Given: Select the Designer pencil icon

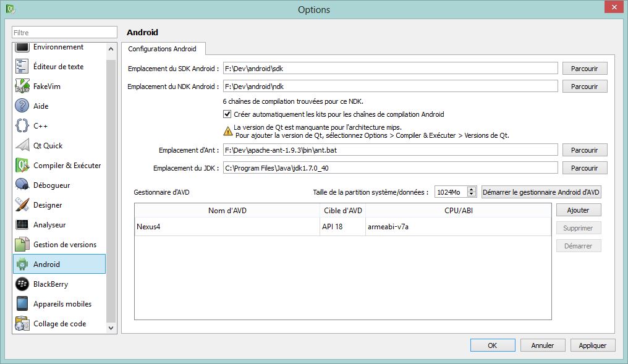Looking at the screenshot, I should [22, 205].
